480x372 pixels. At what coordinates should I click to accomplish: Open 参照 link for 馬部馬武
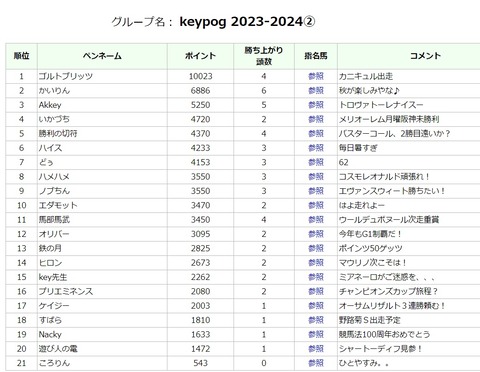(316, 220)
